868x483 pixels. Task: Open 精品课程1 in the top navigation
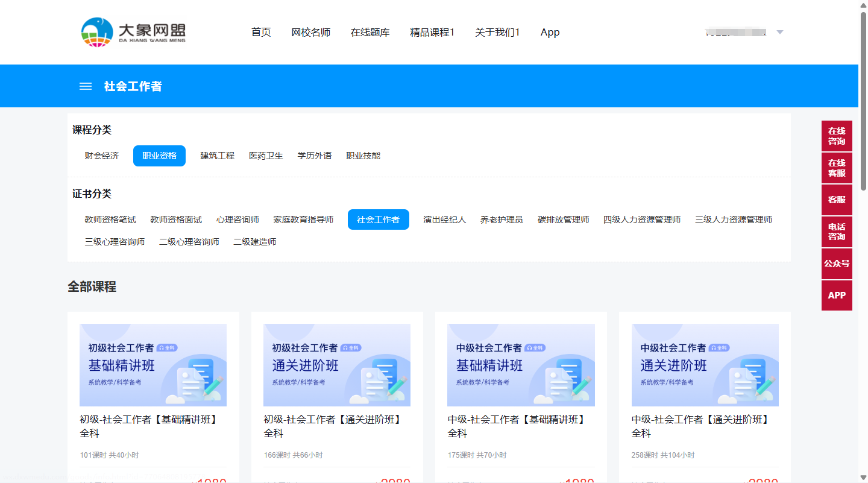tap(432, 33)
